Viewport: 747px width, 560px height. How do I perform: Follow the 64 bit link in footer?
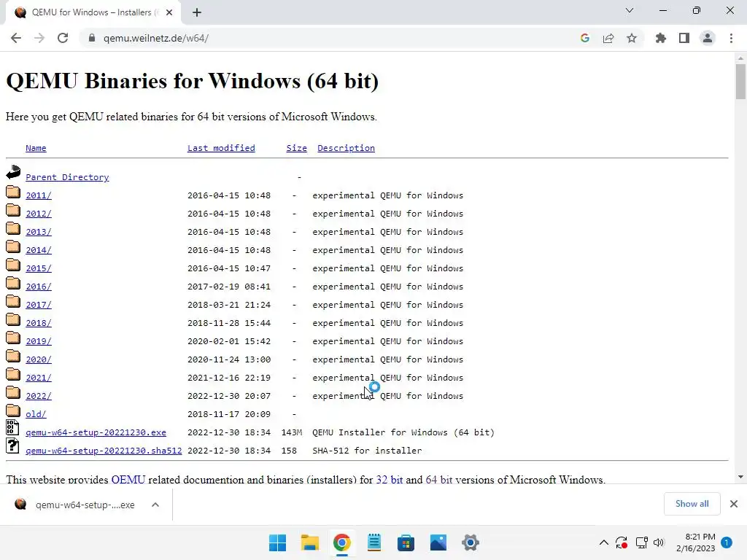[438, 479]
